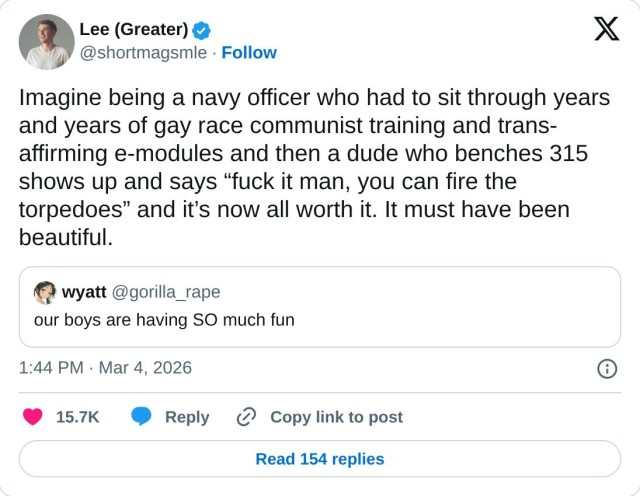
Task: Click the @shortmagsmle handle
Action: pos(143,52)
